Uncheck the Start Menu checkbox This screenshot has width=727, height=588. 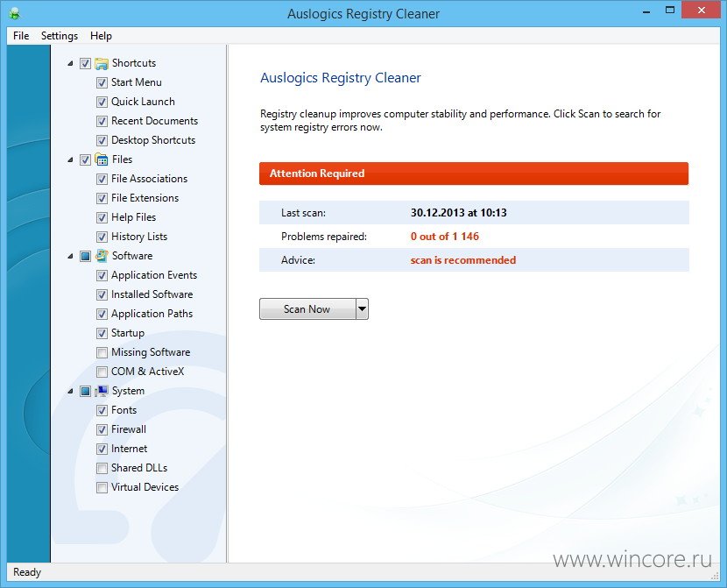(102, 83)
